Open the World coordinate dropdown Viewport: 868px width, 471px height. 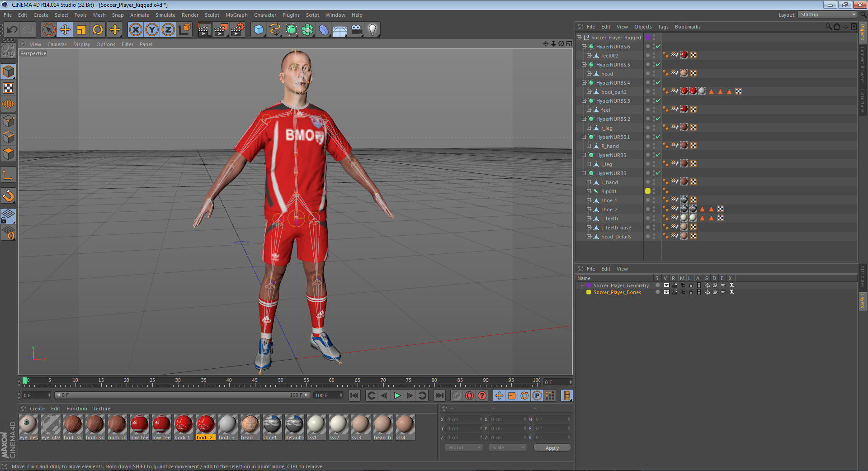(x=464, y=447)
